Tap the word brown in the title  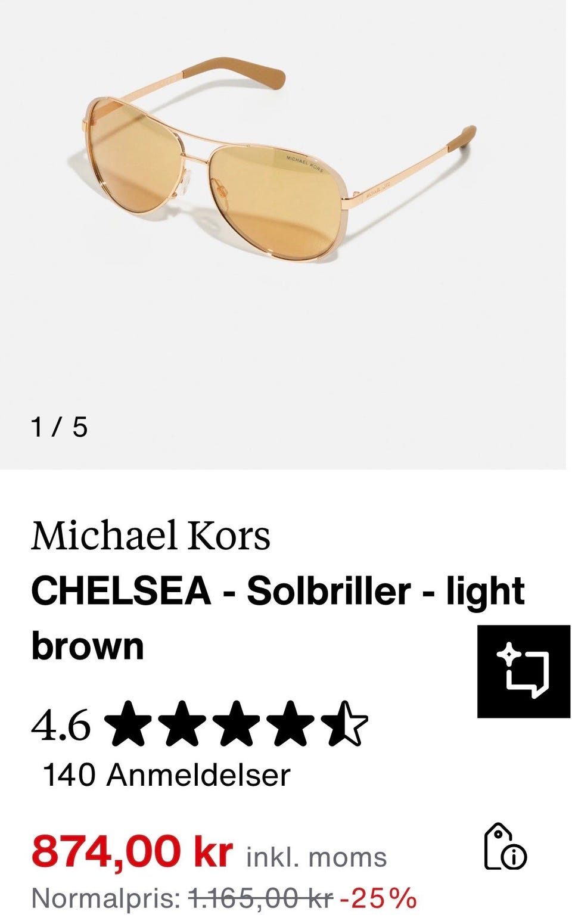(88, 646)
